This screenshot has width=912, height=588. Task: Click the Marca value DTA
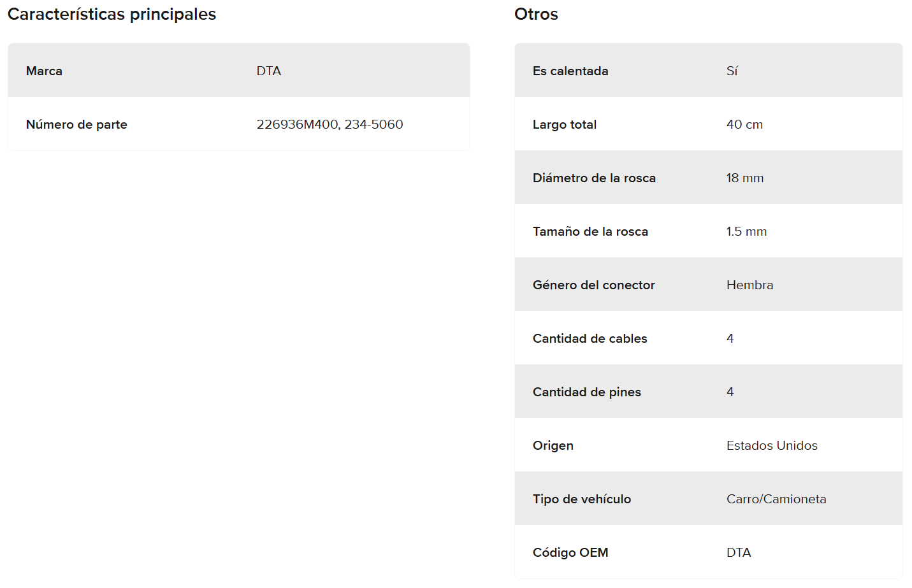pyautogui.click(x=268, y=71)
